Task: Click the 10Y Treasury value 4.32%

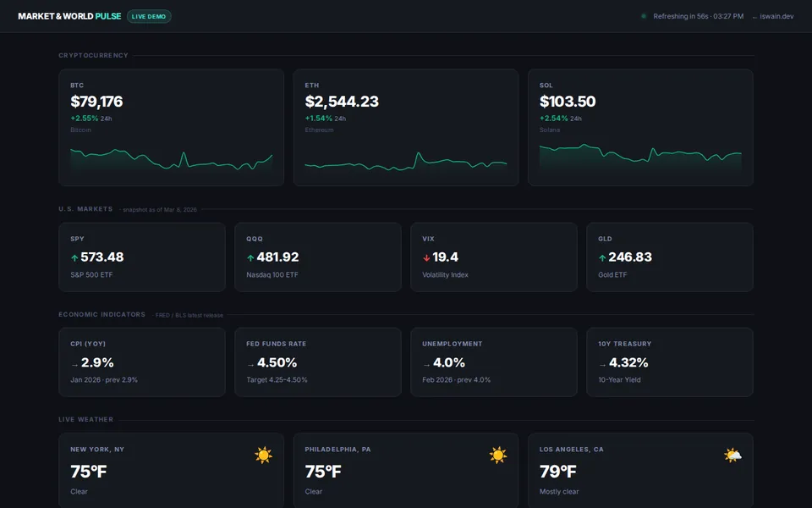Action: [628, 362]
